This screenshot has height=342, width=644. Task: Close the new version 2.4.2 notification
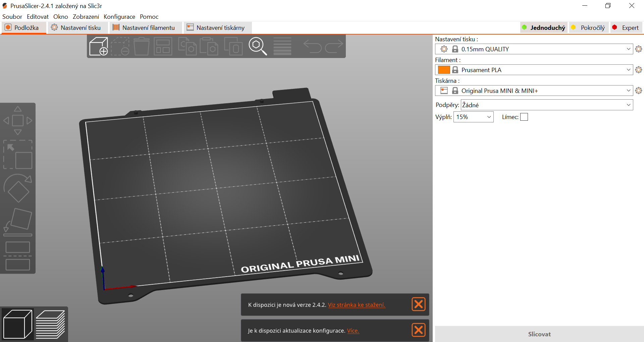[x=419, y=304]
